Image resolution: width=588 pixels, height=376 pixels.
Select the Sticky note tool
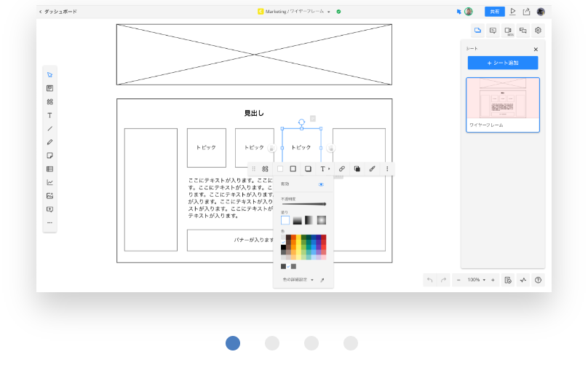[x=50, y=155]
